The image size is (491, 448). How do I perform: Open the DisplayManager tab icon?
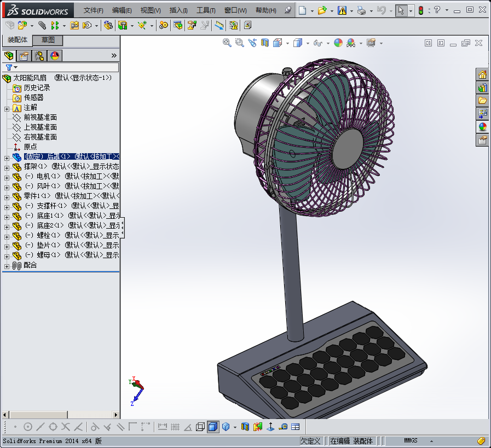click(55, 56)
